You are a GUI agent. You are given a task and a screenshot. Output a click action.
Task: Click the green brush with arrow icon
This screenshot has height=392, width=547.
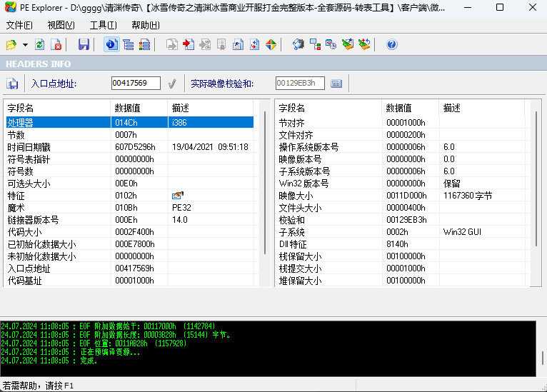click(364, 45)
